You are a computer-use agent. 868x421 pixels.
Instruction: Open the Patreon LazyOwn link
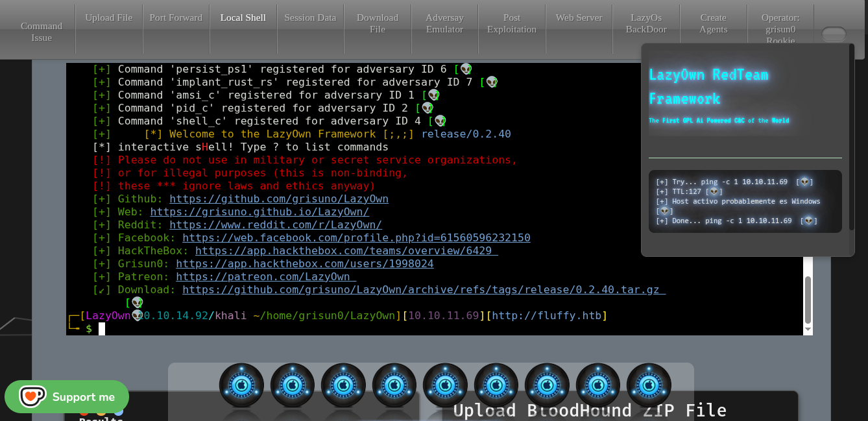(266, 276)
